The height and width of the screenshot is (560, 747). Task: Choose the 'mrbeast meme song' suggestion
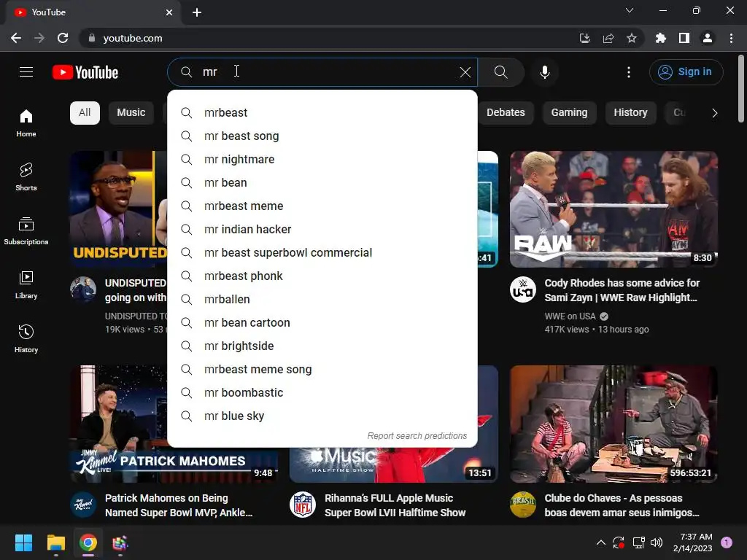pyautogui.click(x=322, y=369)
